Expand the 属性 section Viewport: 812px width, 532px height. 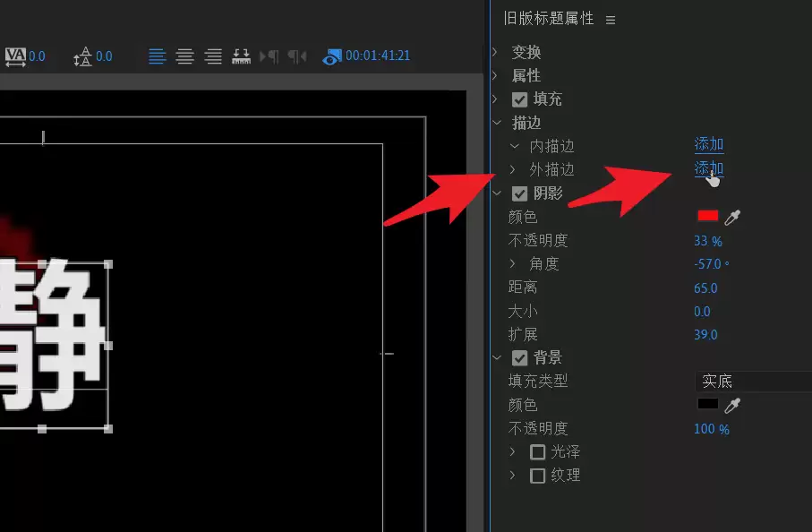point(495,75)
